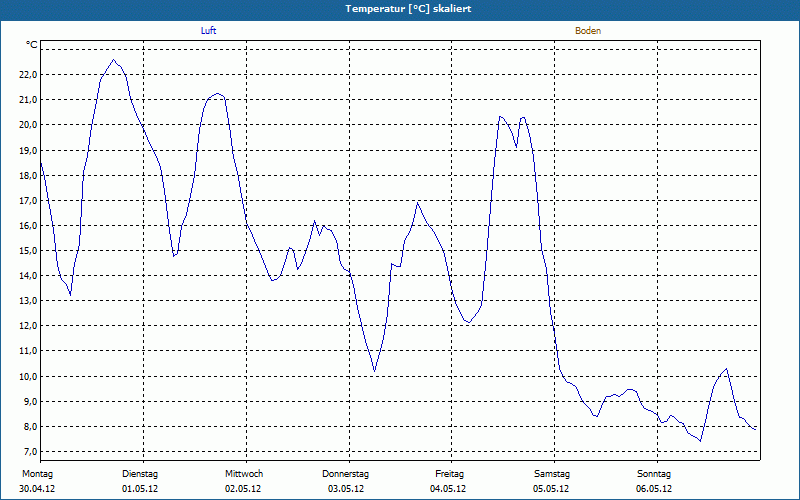Click the 'Donnerstag' day label
Image resolution: width=800 pixels, height=500 pixels.
coord(345,474)
